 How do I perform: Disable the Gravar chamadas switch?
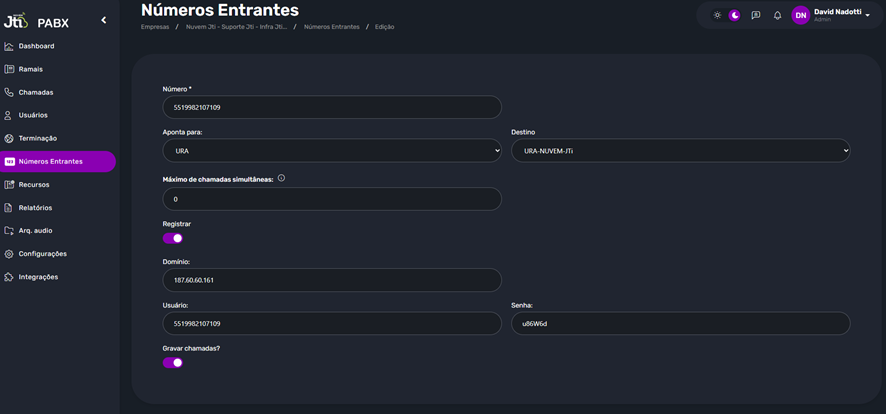[x=173, y=362]
